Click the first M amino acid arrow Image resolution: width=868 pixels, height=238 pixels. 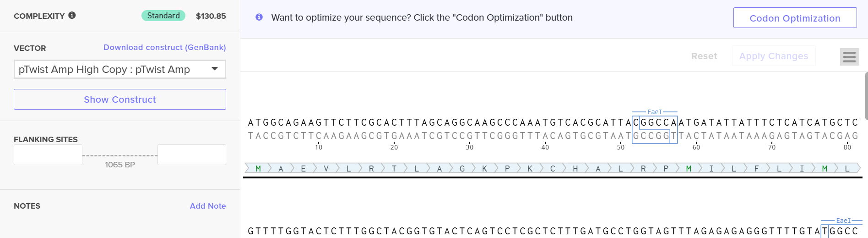tap(258, 169)
